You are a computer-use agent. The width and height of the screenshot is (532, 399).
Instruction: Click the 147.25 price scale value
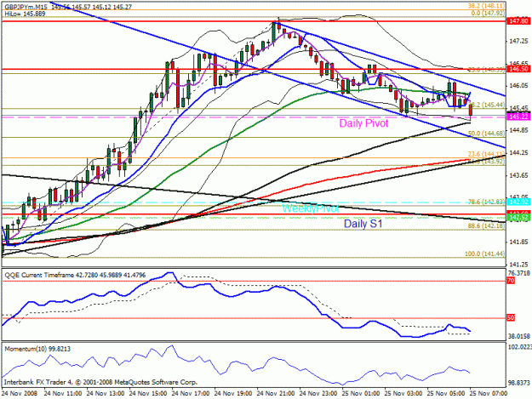[x=518, y=41]
